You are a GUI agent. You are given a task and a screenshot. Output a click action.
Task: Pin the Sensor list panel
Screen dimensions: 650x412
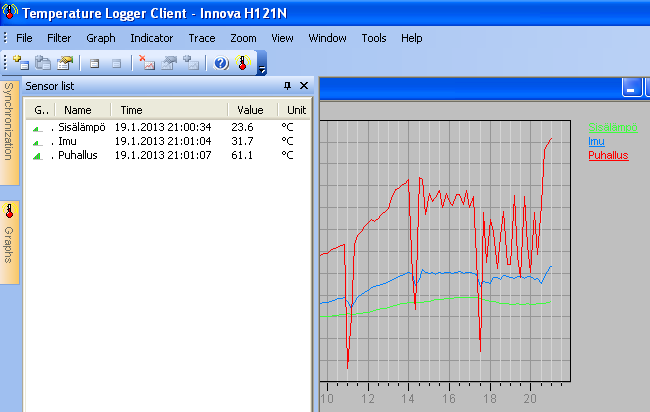tap(288, 87)
